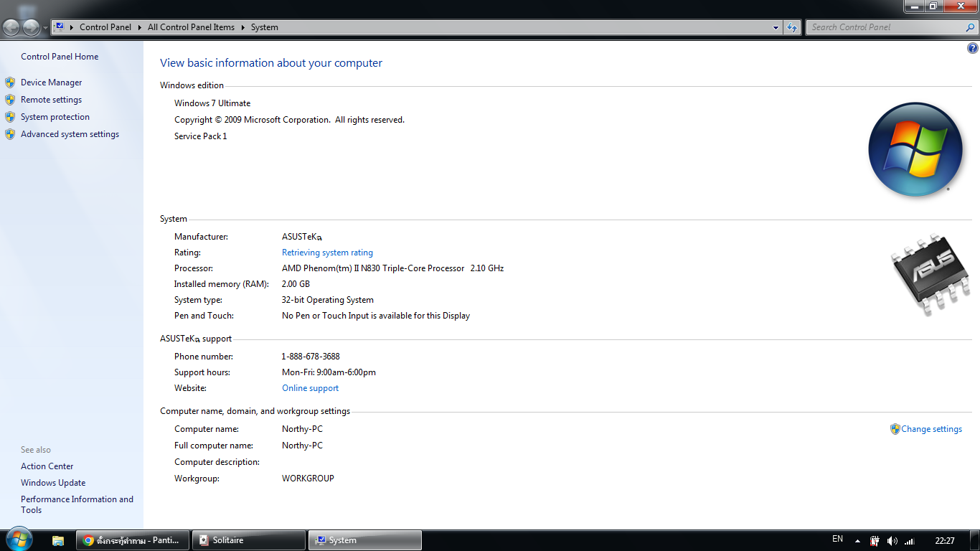The image size is (980, 551).
Task: Open the recent pages dropdown next to Forward
Action: (x=46, y=28)
